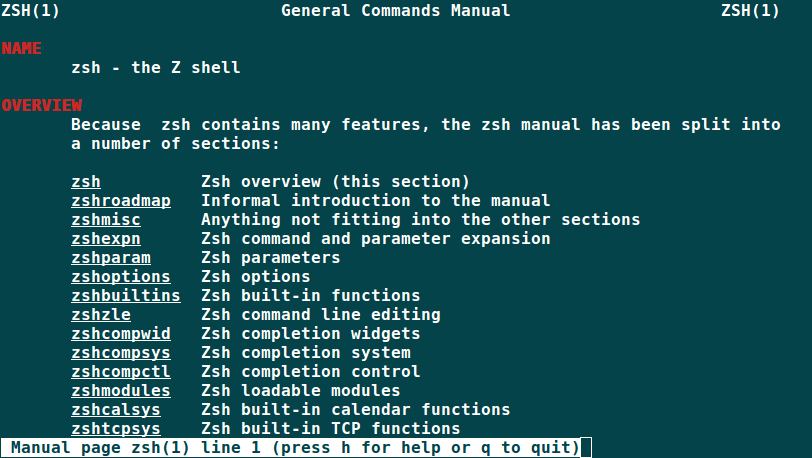Open the zshmodules link
The width and height of the screenshot is (812, 458).
point(121,391)
